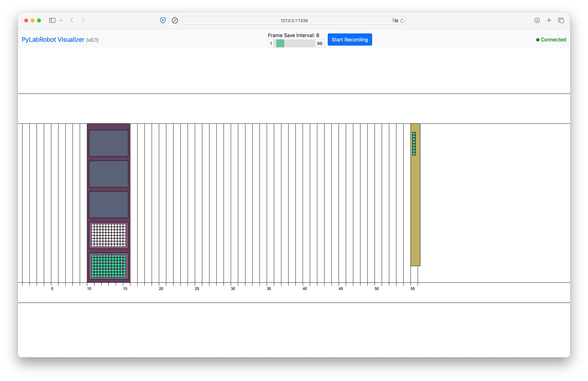The image size is (588, 381).
Task: Click the Safari sidebar toggle icon
Action: click(52, 20)
